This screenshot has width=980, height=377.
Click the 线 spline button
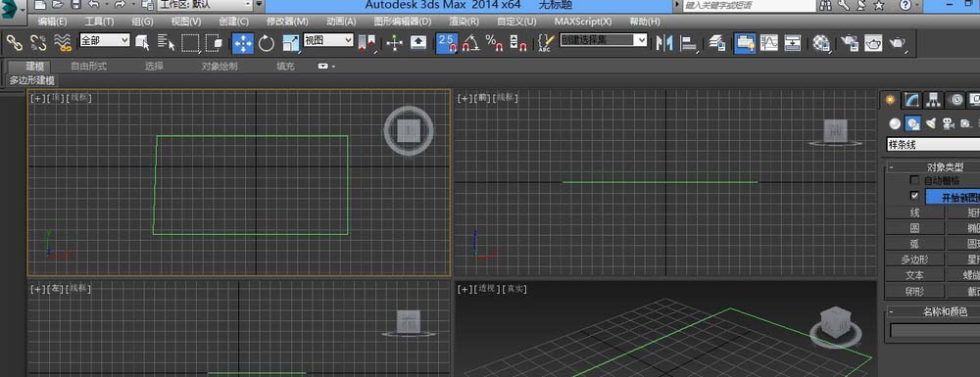click(915, 212)
